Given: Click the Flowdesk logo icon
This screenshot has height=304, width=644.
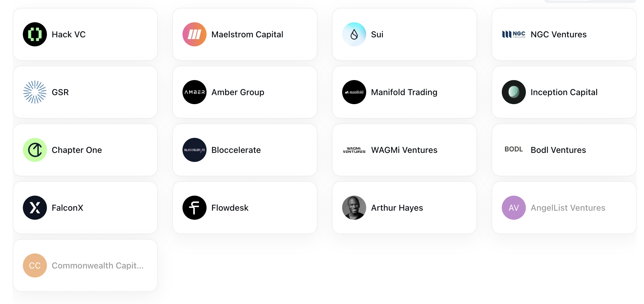Looking at the screenshot, I should click(195, 208).
